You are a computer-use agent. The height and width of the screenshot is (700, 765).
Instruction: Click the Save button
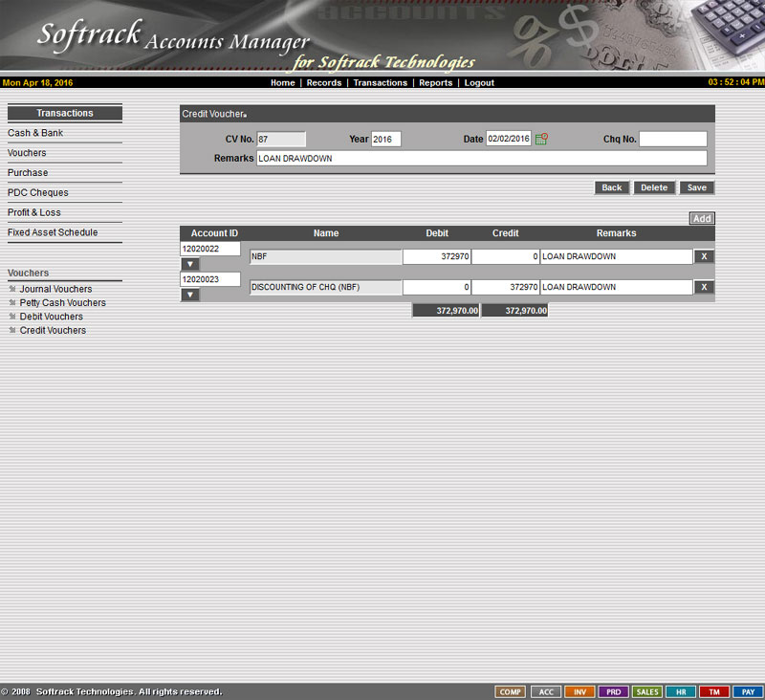(697, 187)
